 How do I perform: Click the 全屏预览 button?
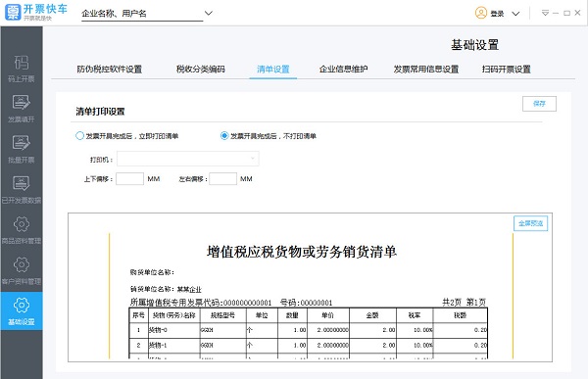pos(530,223)
